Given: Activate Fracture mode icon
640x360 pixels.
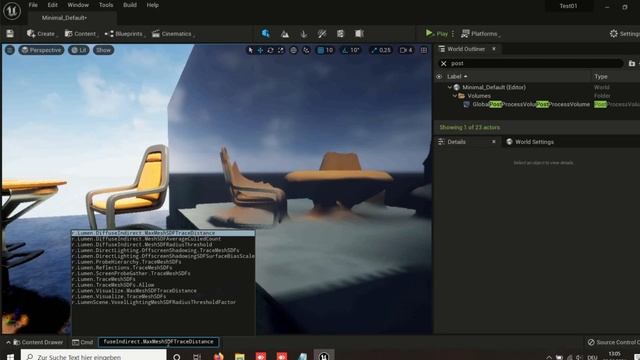Looking at the screenshot, I should point(340,34).
